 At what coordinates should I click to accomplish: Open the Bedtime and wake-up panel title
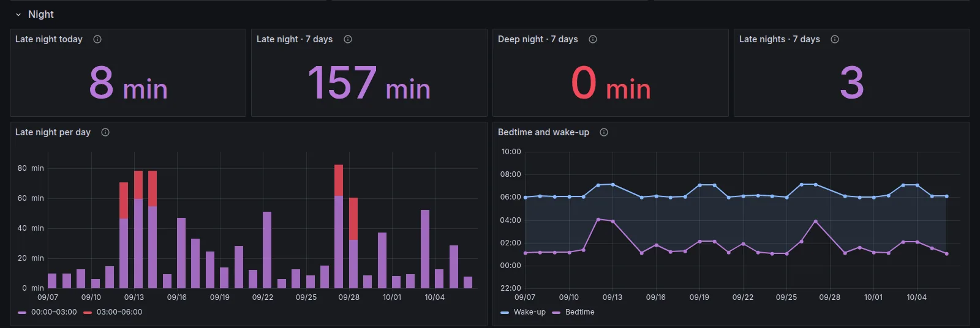[x=543, y=132]
